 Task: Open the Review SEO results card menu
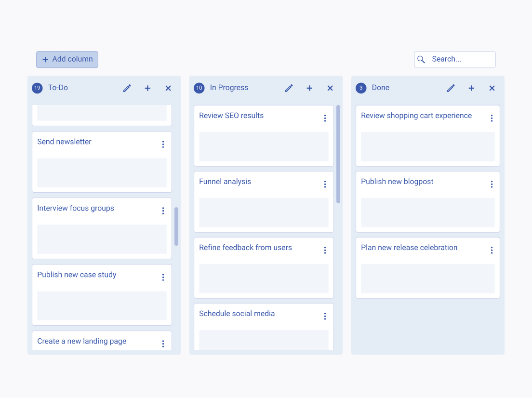[x=325, y=119]
